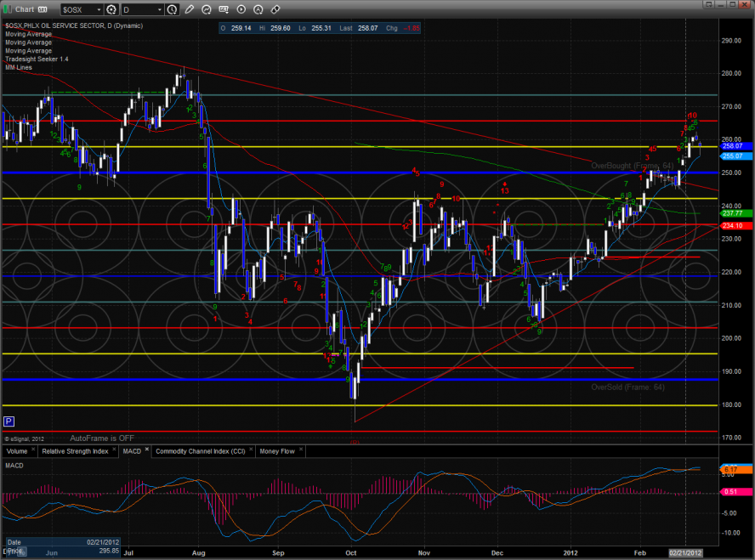Select the pencil drawing tool
The width and height of the screenshot is (755, 560).
pos(190,9)
